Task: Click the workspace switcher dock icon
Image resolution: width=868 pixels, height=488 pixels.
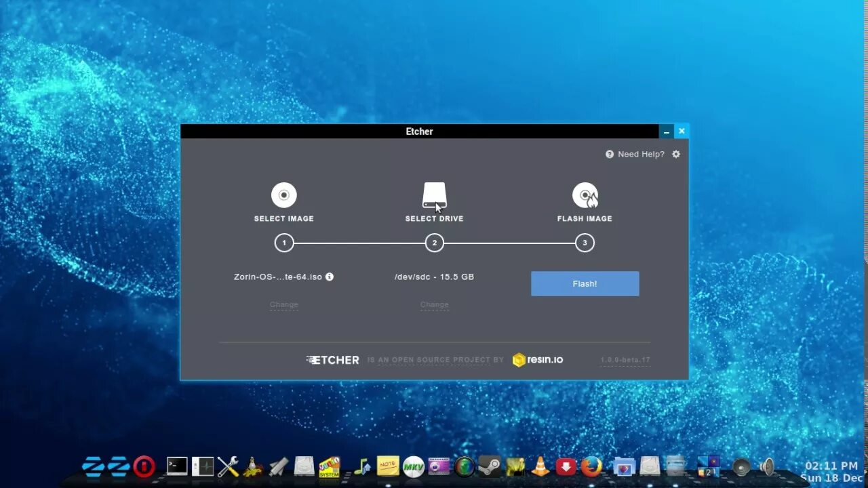Action: pyautogui.click(x=709, y=466)
